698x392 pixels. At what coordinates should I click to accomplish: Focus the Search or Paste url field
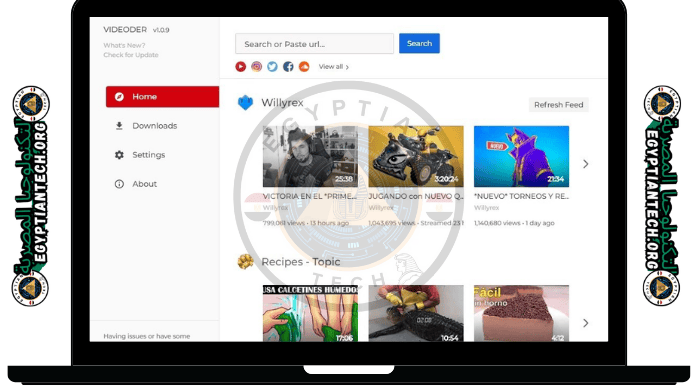[314, 44]
